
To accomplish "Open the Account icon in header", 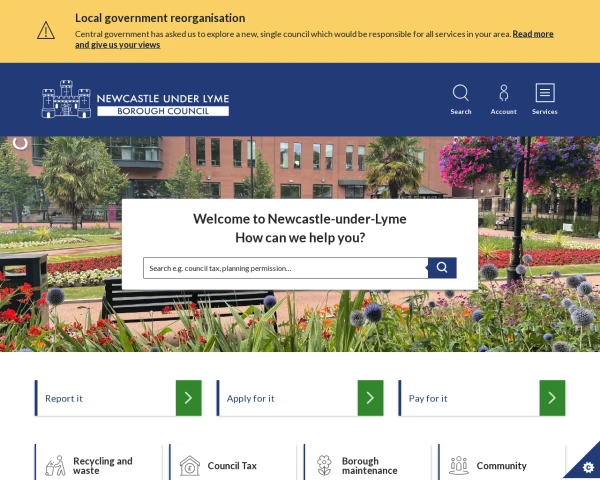I will [503, 93].
